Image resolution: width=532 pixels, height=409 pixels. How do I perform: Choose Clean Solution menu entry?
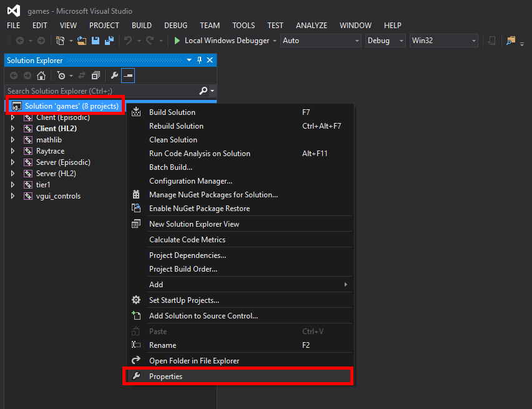point(240,140)
